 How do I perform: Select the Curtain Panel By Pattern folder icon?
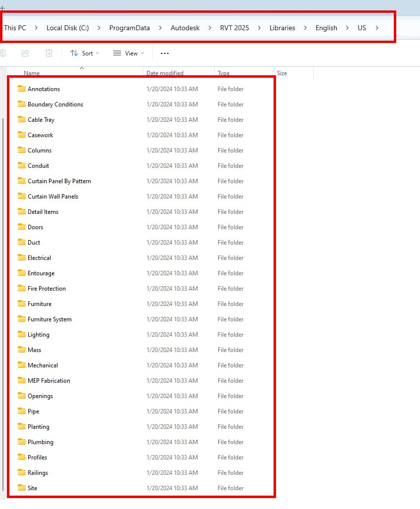click(22, 181)
